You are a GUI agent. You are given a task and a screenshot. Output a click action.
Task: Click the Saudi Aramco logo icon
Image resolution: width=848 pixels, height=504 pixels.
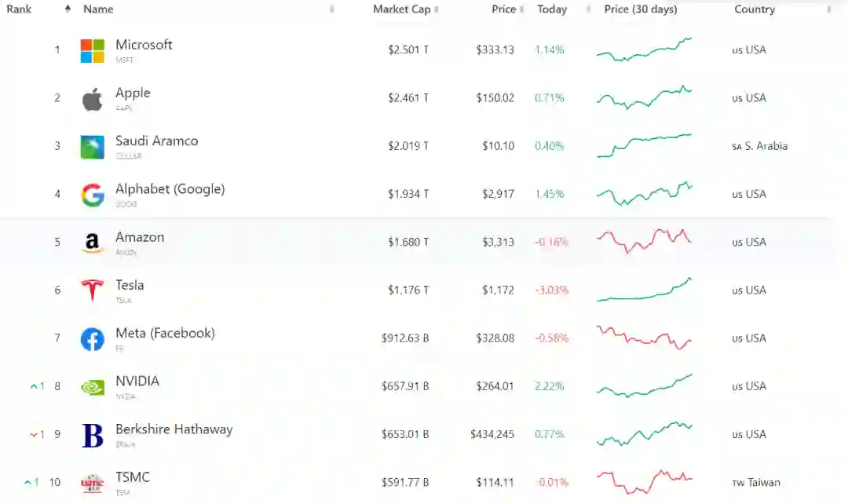point(93,148)
